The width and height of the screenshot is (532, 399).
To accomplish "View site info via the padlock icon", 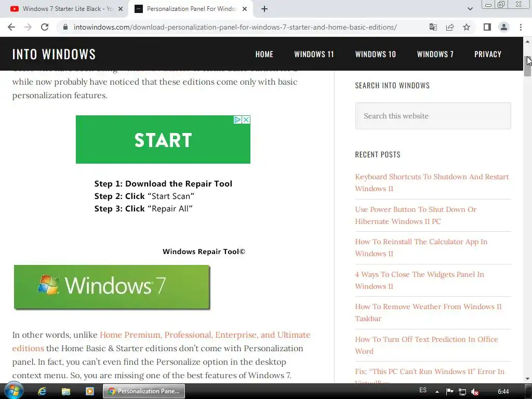I will pos(65,27).
